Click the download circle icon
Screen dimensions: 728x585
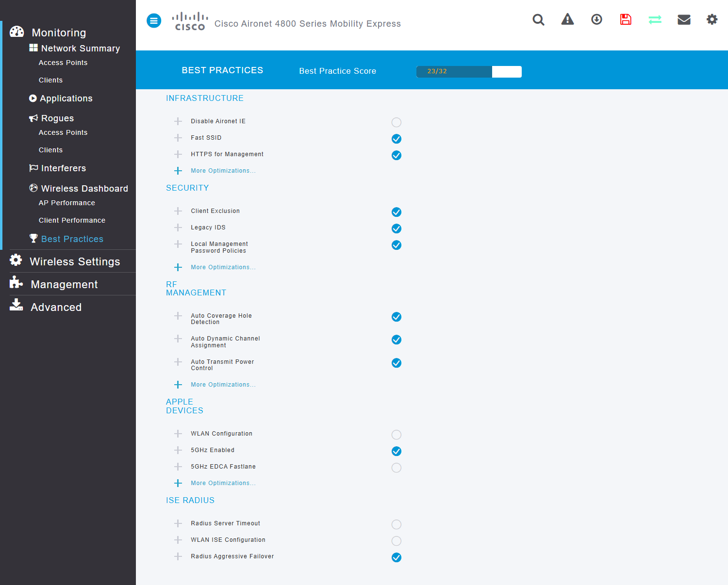[x=596, y=19]
